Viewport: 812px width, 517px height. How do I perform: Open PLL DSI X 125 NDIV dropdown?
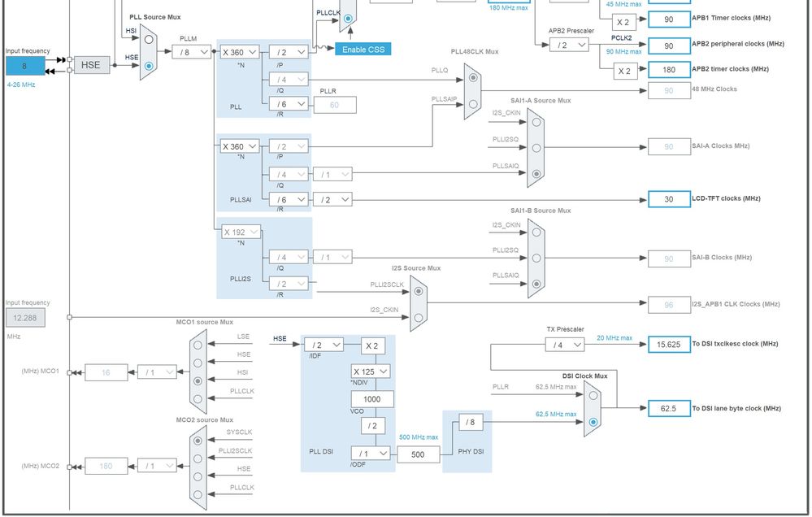pos(371,371)
